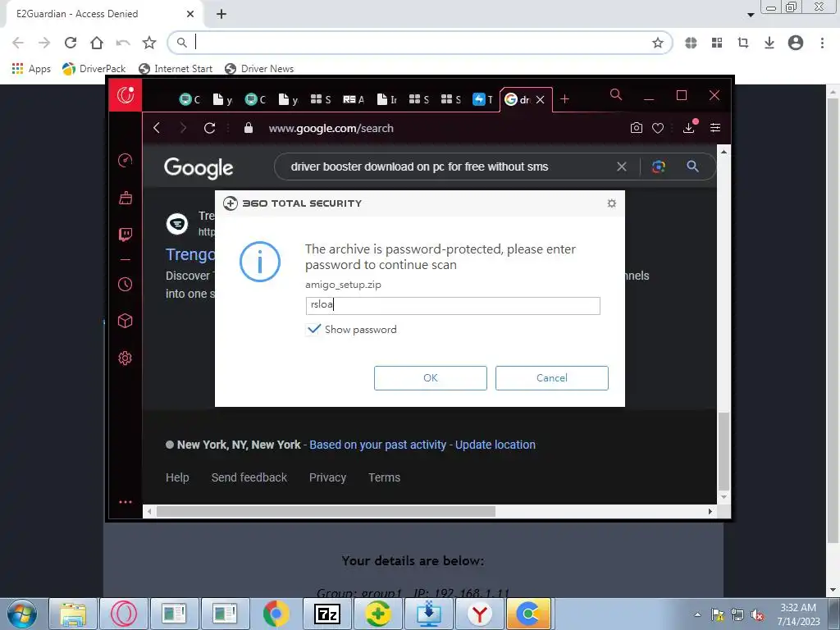
Task: Open home page in the background browser
Action: click(x=97, y=43)
